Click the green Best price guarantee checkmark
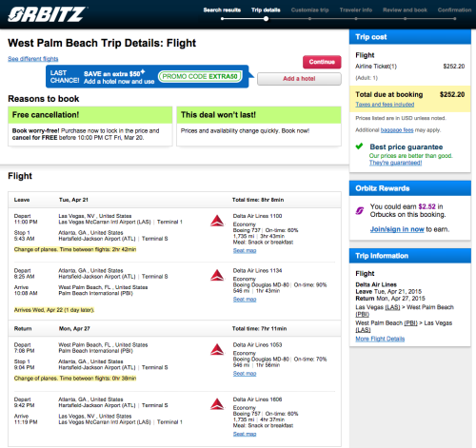476x448 pixels. pyautogui.click(x=359, y=146)
